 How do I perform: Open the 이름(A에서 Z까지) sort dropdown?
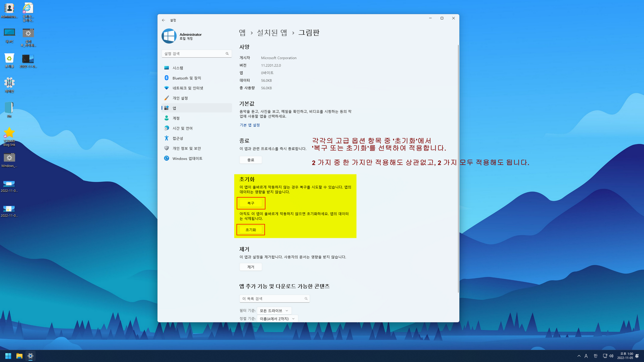pyautogui.click(x=277, y=319)
